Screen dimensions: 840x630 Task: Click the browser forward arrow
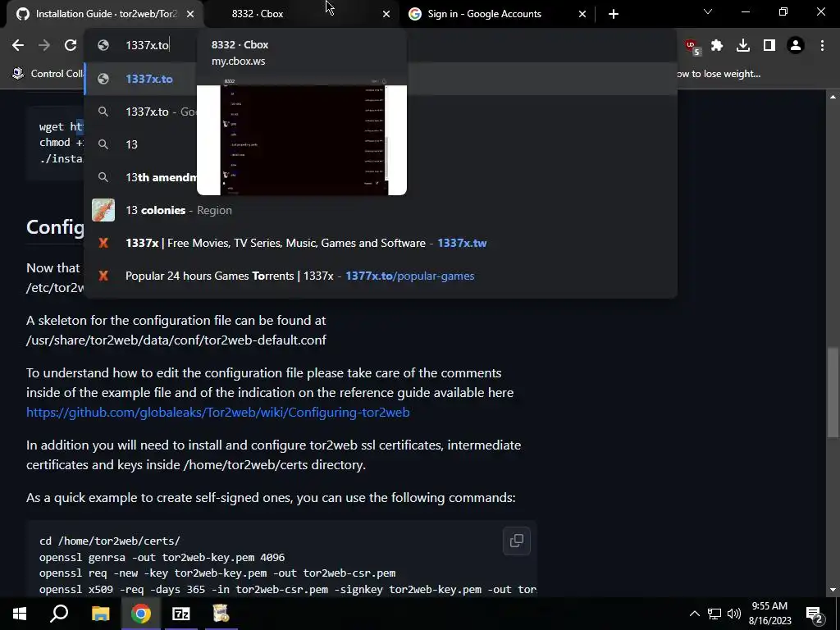pos(44,46)
